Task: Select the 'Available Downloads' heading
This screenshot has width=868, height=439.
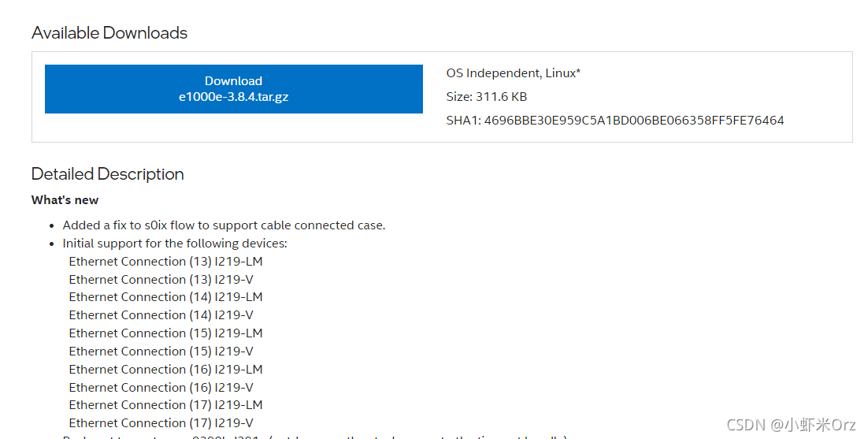Action: [x=109, y=33]
